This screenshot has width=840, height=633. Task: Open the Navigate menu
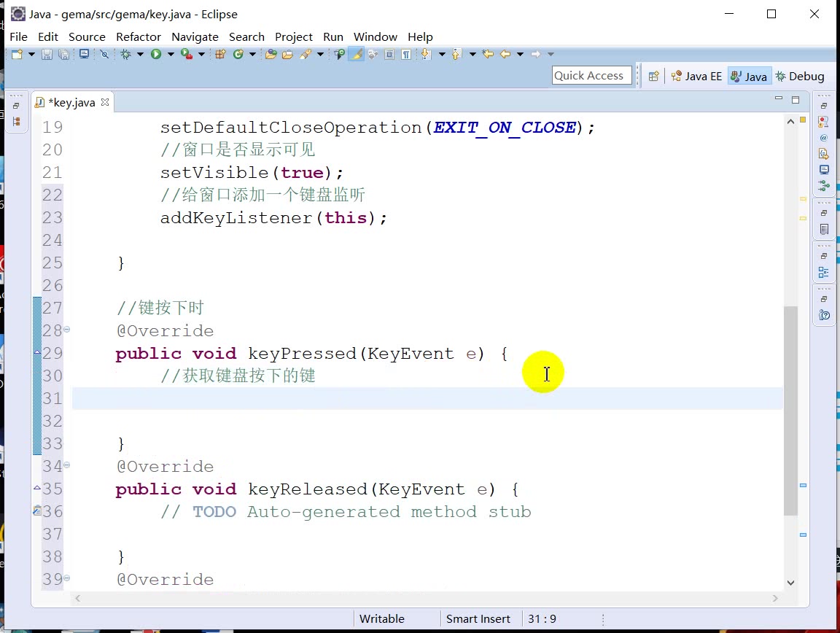(x=195, y=37)
